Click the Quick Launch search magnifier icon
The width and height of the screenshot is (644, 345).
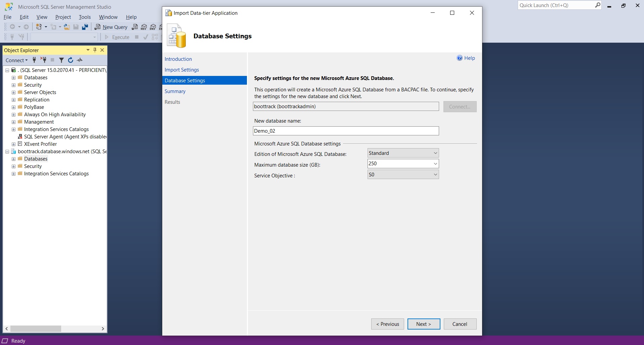click(x=598, y=5)
